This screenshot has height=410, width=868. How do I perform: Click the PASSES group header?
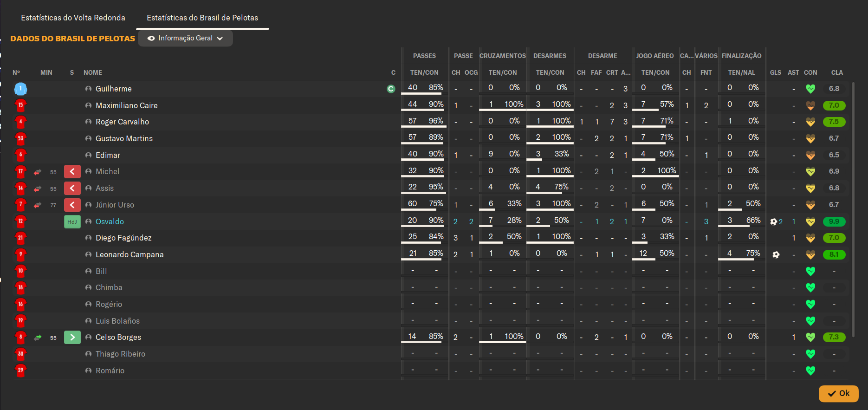click(x=424, y=56)
